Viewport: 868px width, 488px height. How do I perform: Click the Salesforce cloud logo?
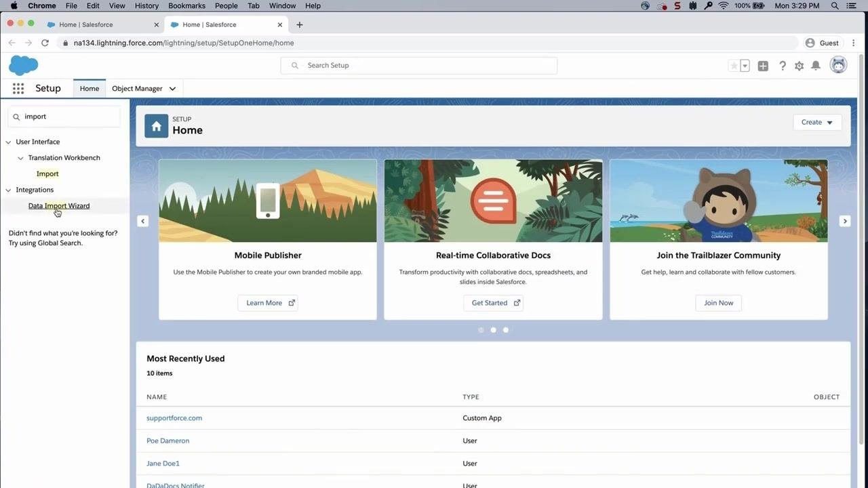(24, 65)
